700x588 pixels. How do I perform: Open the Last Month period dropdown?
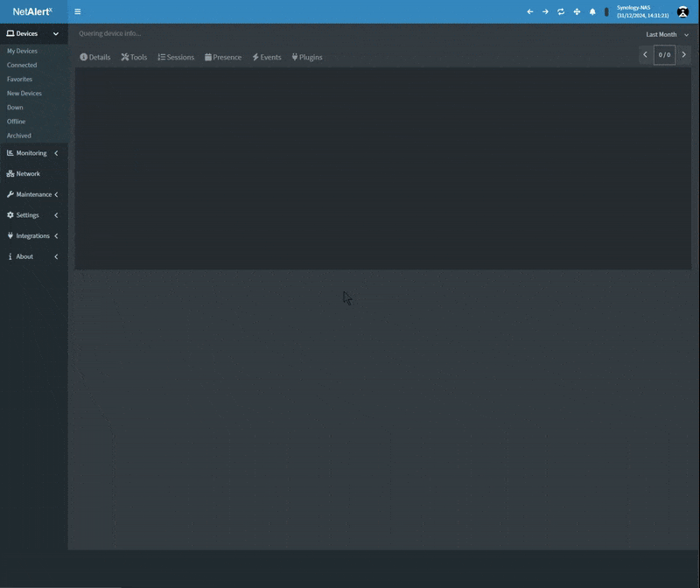(667, 34)
